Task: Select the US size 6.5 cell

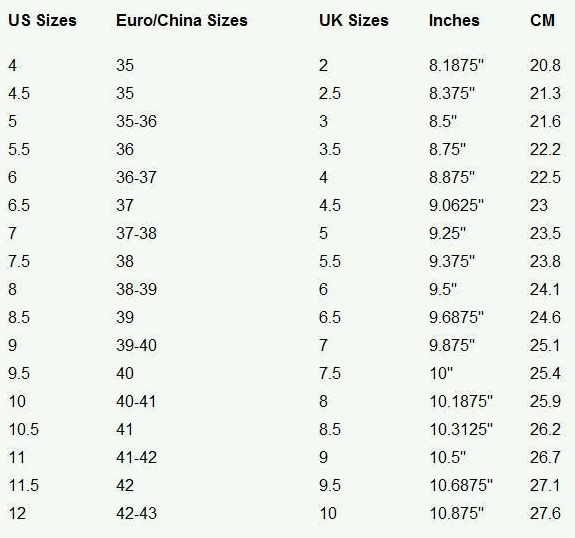Action: pos(19,205)
